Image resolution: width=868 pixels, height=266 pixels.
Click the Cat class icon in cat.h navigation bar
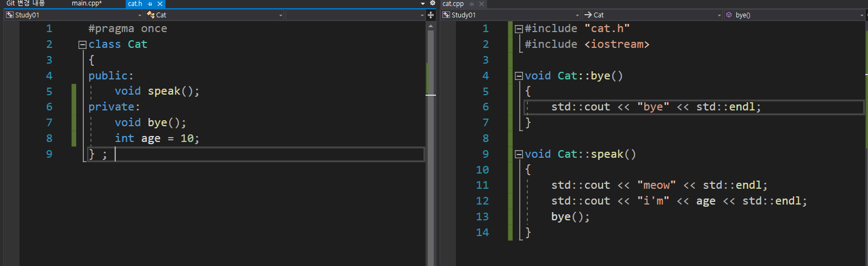[151, 15]
